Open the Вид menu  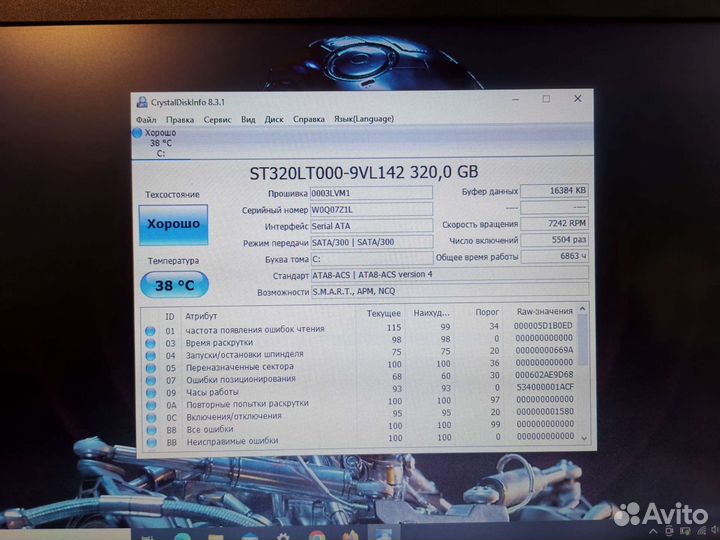pos(248,119)
